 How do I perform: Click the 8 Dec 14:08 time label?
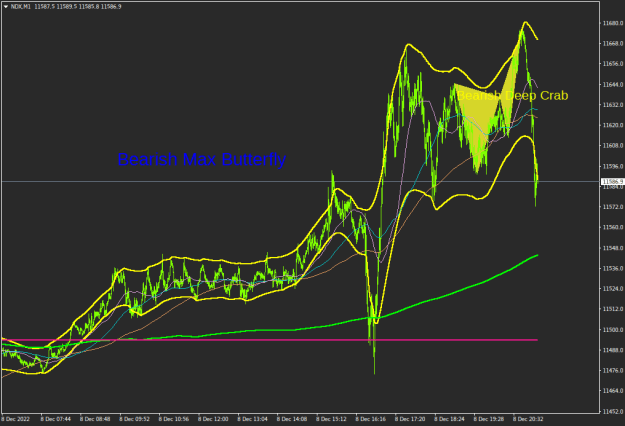pyautogui.click(x=292, y=419)
